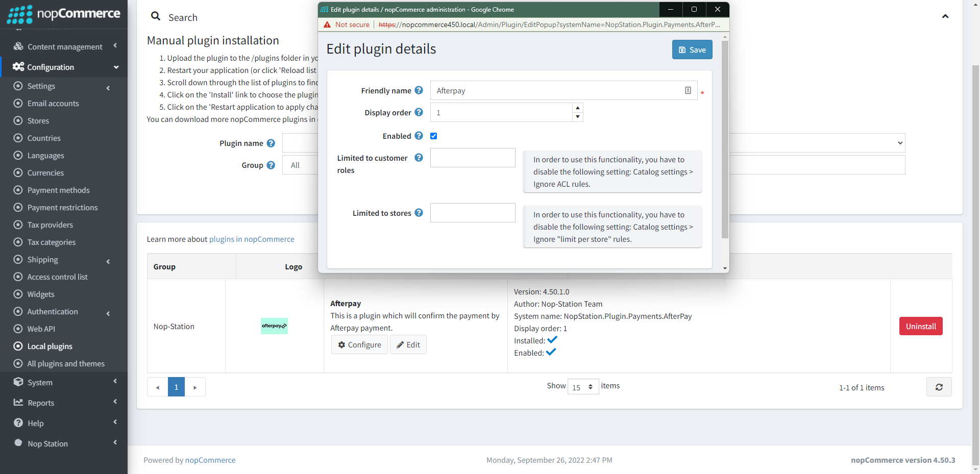
Task: Uninstall the Afterpay plugin
Action: pyautogui.click(x=921, y=326)
